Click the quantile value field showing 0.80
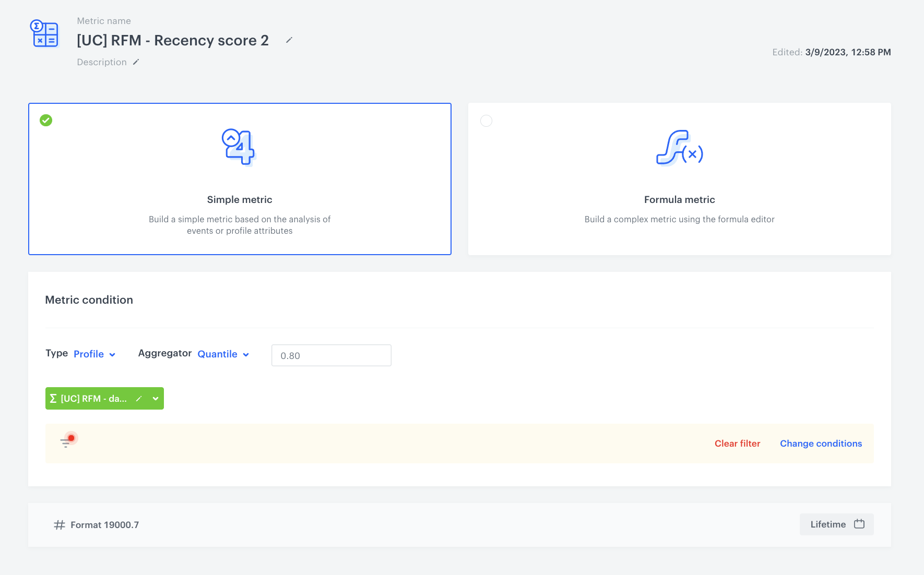Viewport: 924px width, 575px height. 331,355
